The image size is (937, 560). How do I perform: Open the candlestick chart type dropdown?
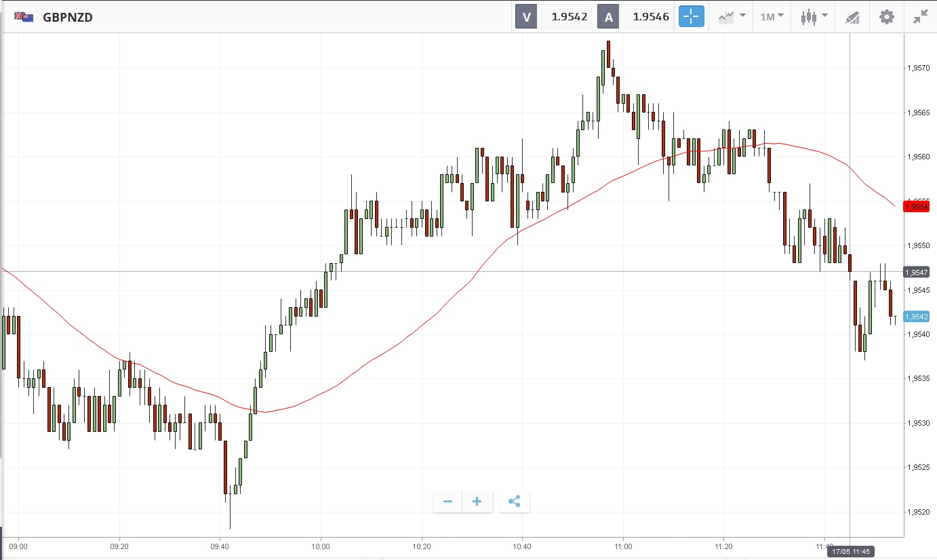(x=814, y=17)
